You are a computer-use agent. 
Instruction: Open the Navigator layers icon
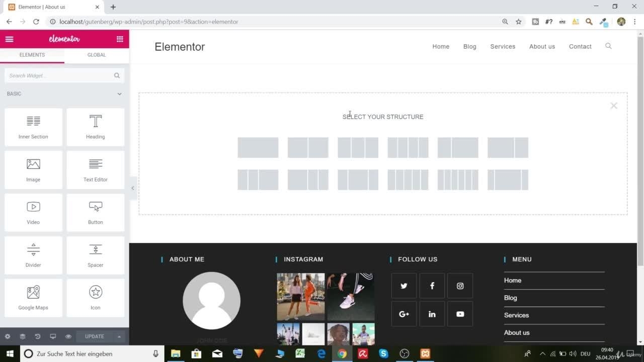(23, 336)
